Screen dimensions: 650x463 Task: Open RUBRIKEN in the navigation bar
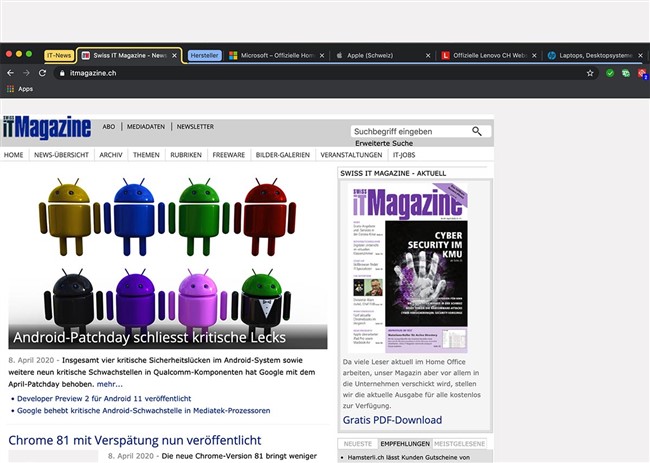point(186,155)
